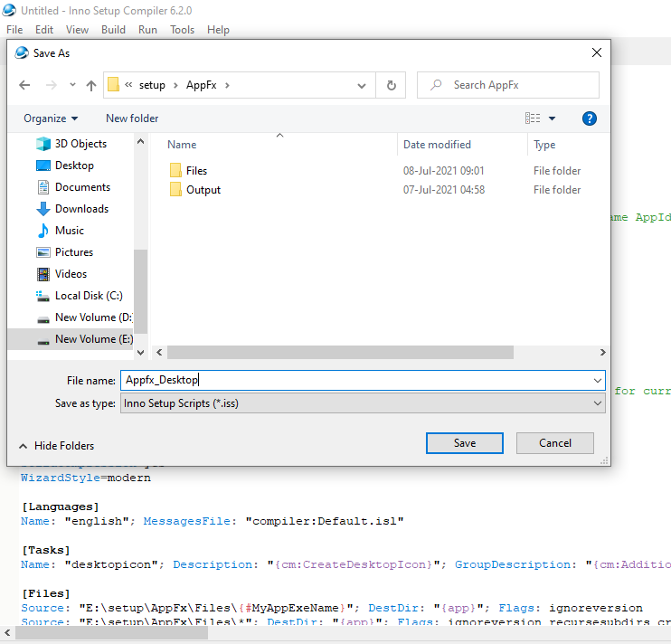Viewport: 671px width, 644px height.
Task: Refresh the AppFx folder view
Action: (x=392, y=86)
